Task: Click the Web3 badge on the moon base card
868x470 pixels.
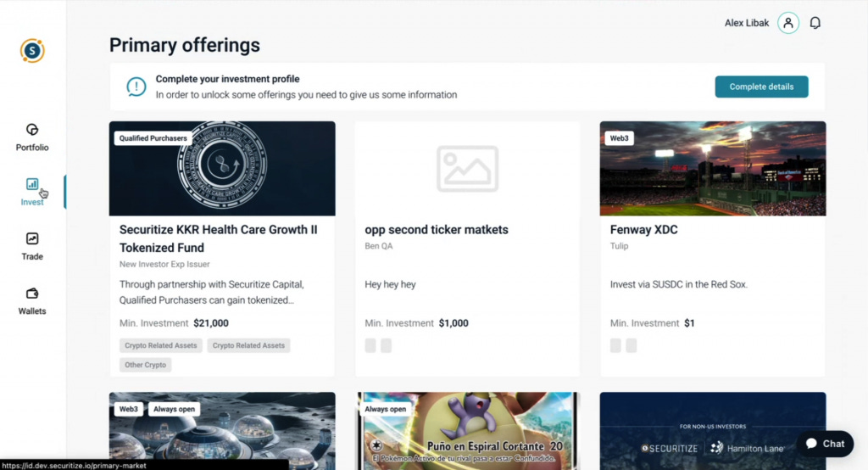Action: pos(129,409)
